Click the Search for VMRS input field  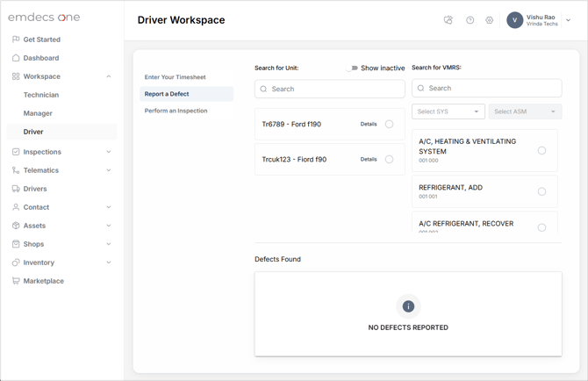pos(487,88)
